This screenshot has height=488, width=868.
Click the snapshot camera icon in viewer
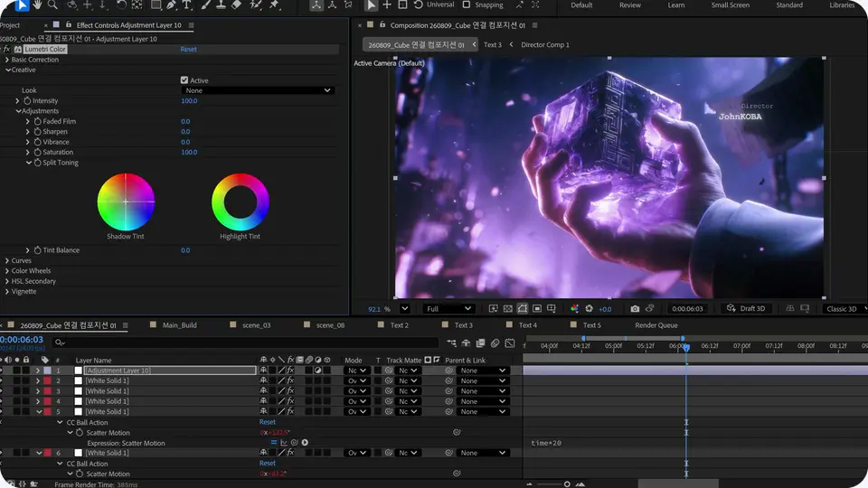(635, 309)
